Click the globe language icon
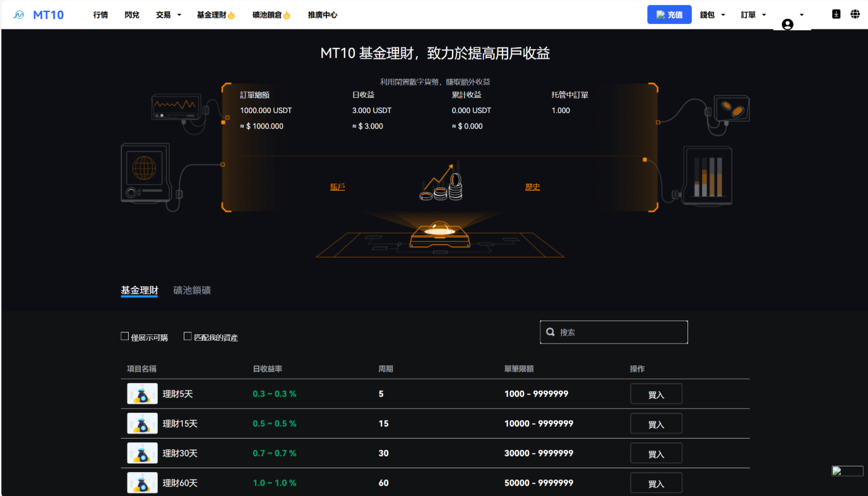 (855, 14)
